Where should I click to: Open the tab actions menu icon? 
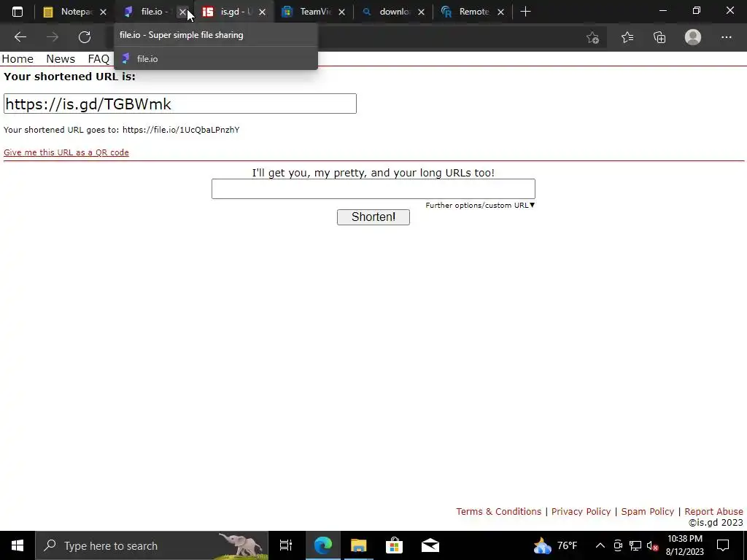coord(18,12)
